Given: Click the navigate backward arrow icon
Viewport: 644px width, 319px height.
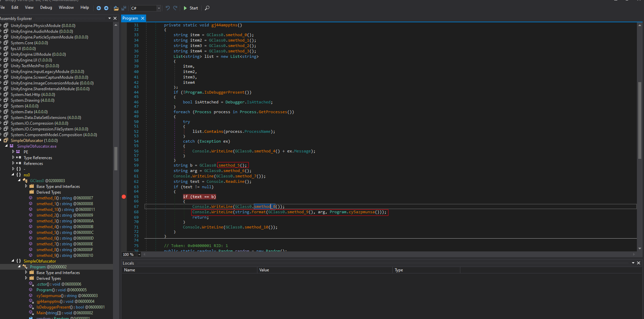Looking at the screenshot, I should 98,8.
